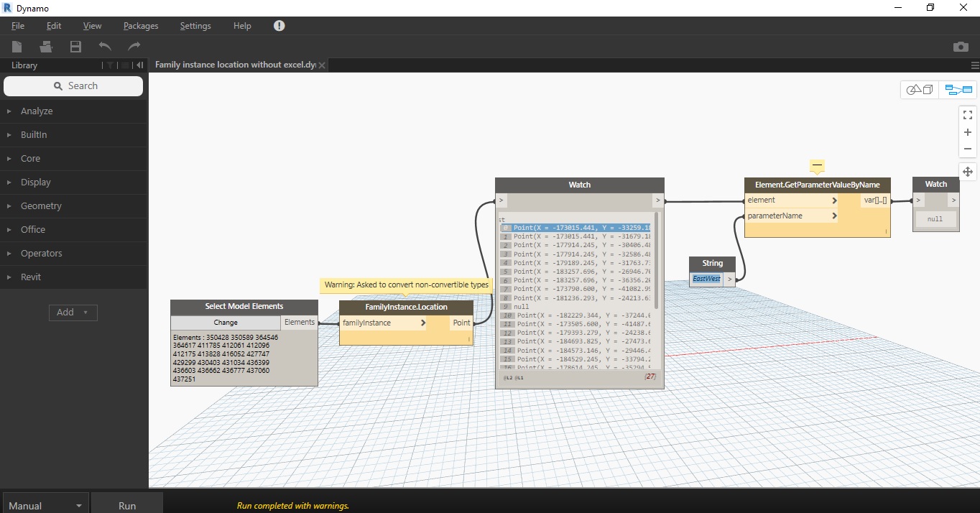Click the New file toolbar icon
The width and height of the screenshot is (980, 513).
click(17, 47)
